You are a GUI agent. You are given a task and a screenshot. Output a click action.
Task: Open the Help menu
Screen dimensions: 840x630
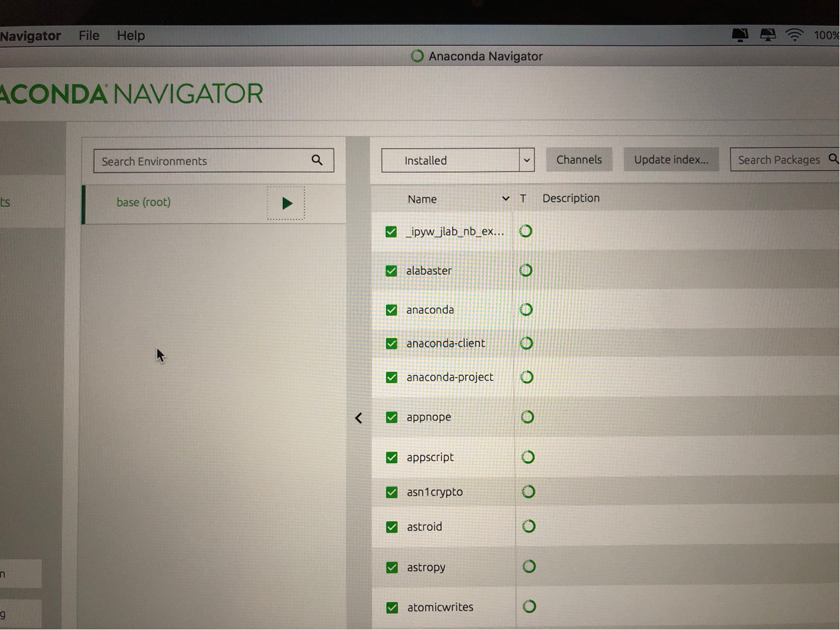click(x=131, y=35)
